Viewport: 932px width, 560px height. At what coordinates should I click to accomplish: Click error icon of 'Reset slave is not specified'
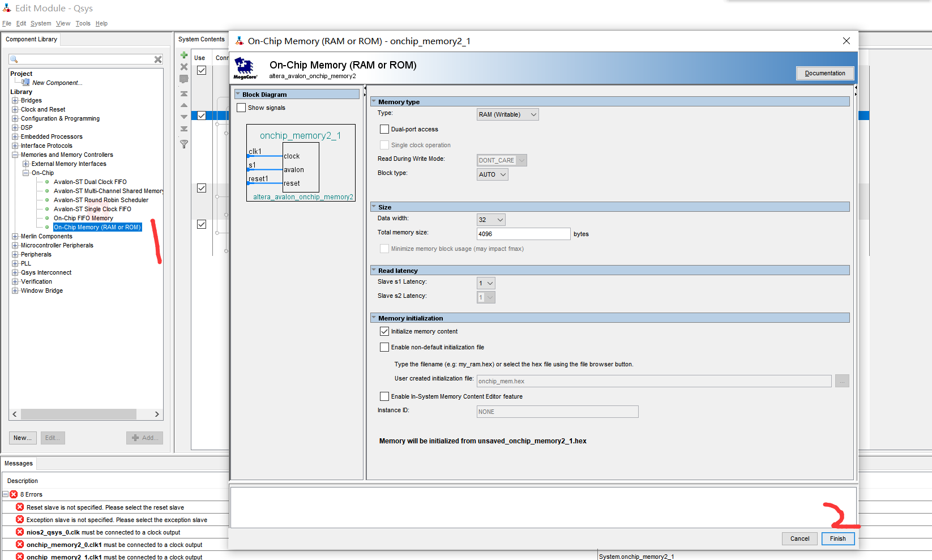point(20,507)
